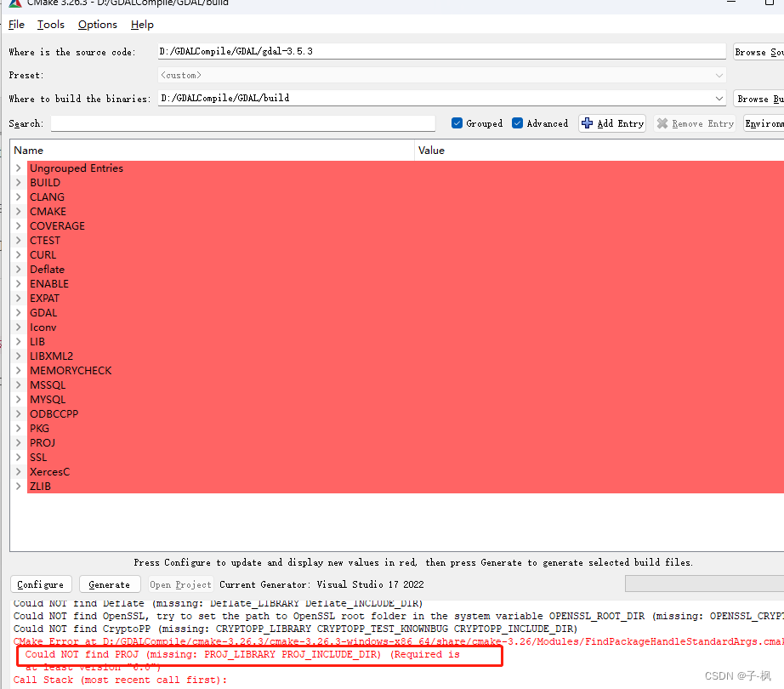Expand the MYSQL group

[x=19, y=400]
